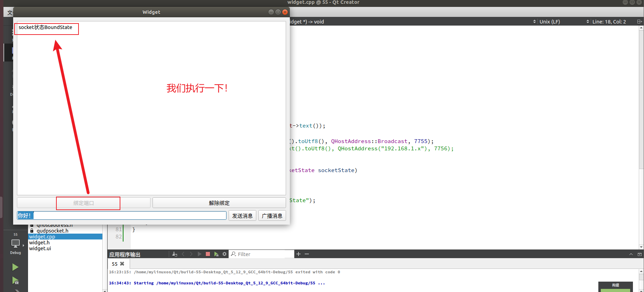Select widget.h in the project tree
Image resolution: width=644 pixels, height=292 pixels.
pyautogui.click(x=39, y=243)
